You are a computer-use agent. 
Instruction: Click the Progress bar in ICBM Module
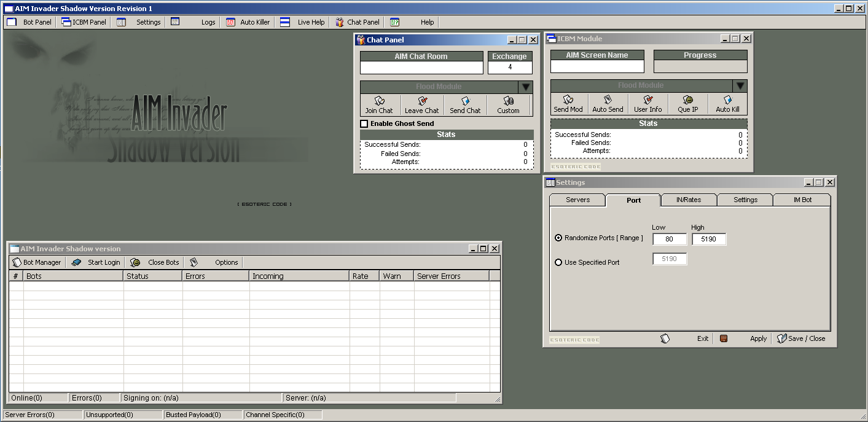click(x=700, y=66)
